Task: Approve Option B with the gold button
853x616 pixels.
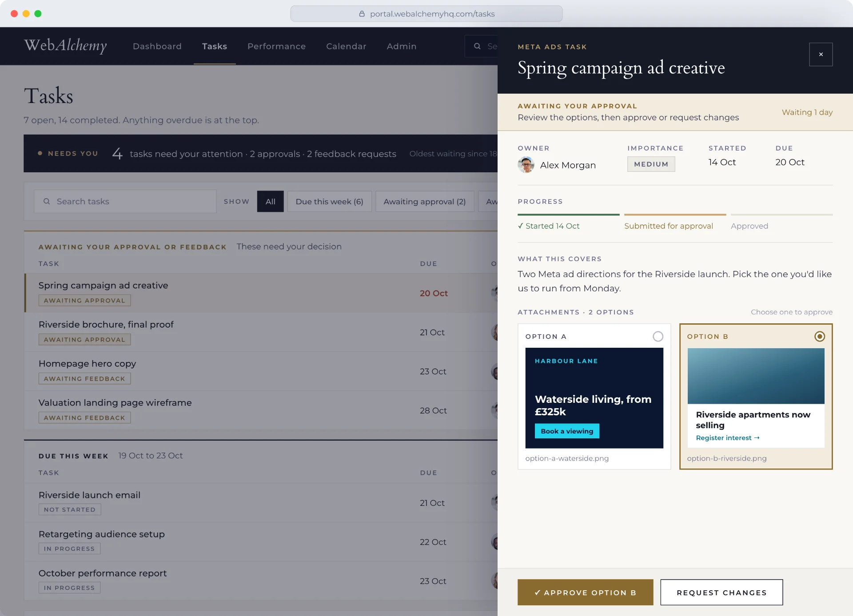Action: (x=585, y=592)
